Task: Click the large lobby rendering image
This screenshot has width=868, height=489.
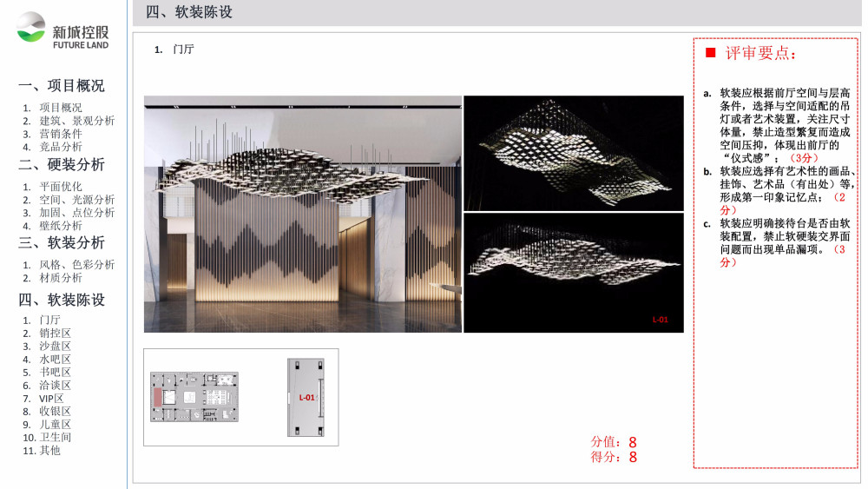Action: [x=302, y=214]
